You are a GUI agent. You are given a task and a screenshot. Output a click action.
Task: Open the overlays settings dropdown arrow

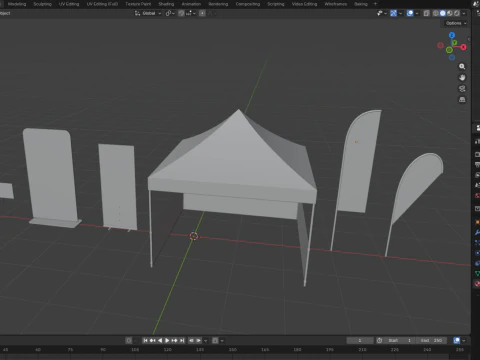tap(417, 13)
